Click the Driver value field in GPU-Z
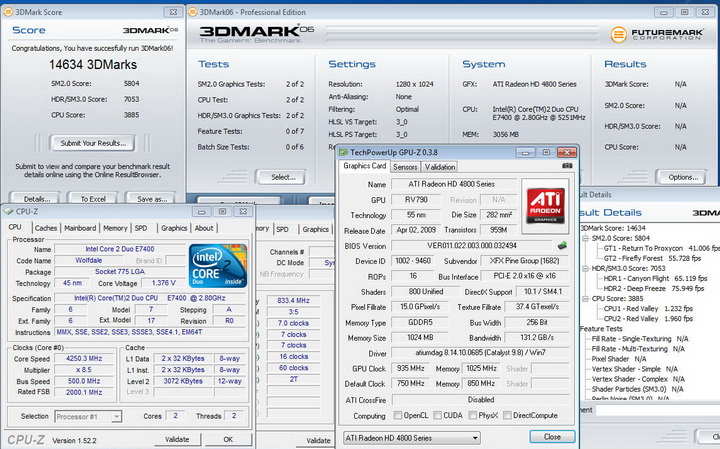 click(x=480, y=353)
